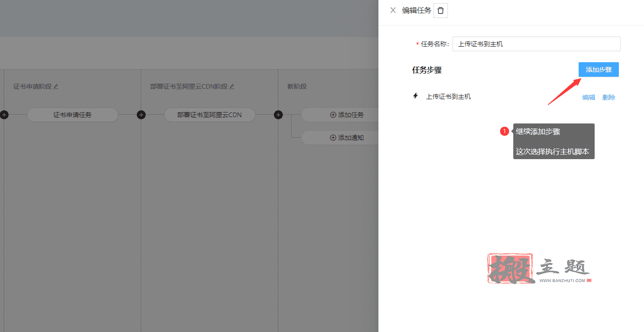The height and width of the screenshot is (332, 644).
Task: Edit the 任务名称 input field
Action: pyautogui.click(x=536, y=44)
